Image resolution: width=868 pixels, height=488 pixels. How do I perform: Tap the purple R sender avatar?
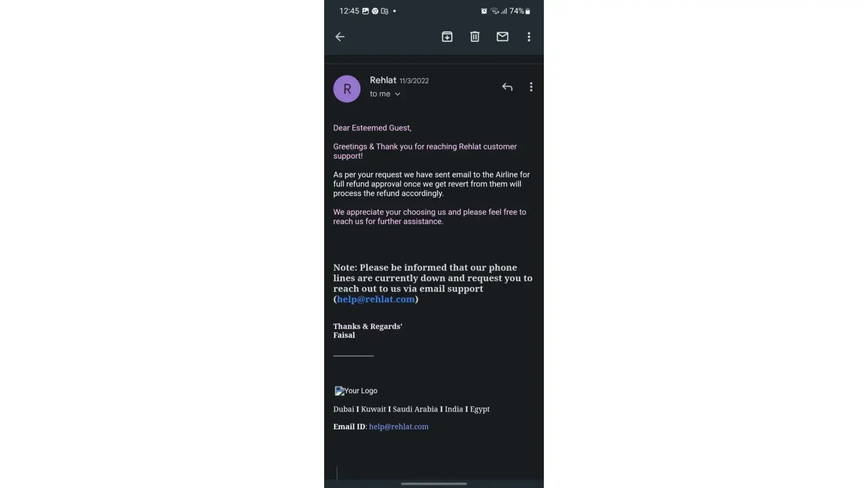(x=347, y=89)
